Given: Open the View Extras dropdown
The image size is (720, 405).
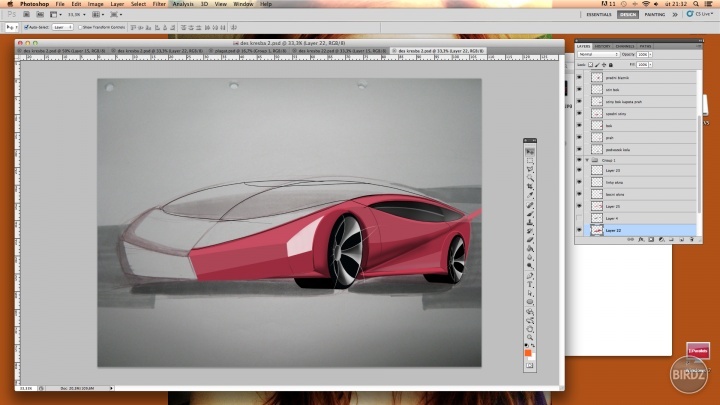Looking at the screenshot, I should (x=56, y=15).
